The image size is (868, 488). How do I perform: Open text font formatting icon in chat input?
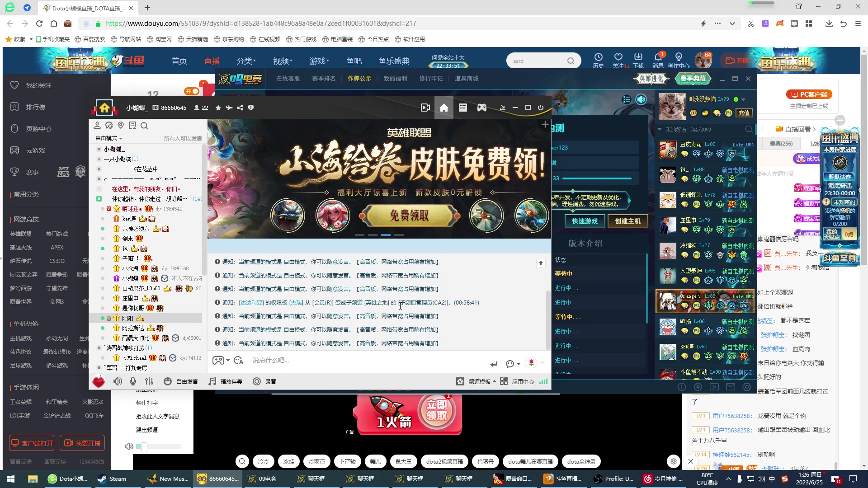239,361
